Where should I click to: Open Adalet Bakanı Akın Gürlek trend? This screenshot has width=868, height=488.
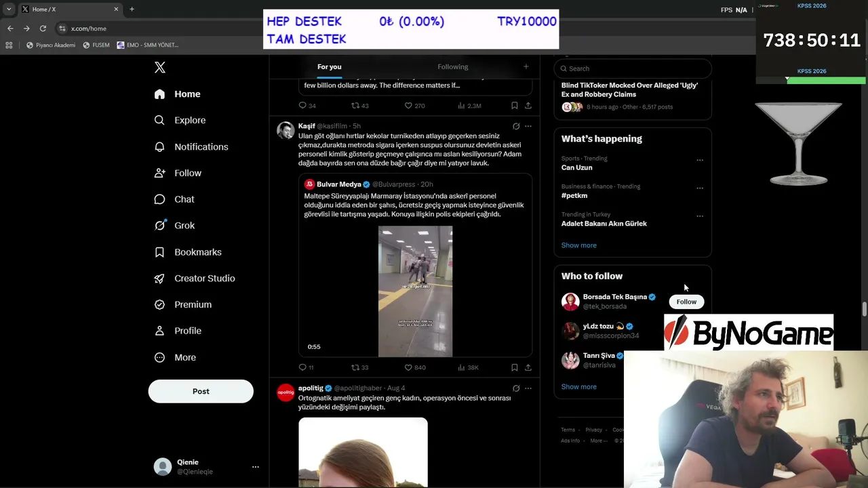604,224
